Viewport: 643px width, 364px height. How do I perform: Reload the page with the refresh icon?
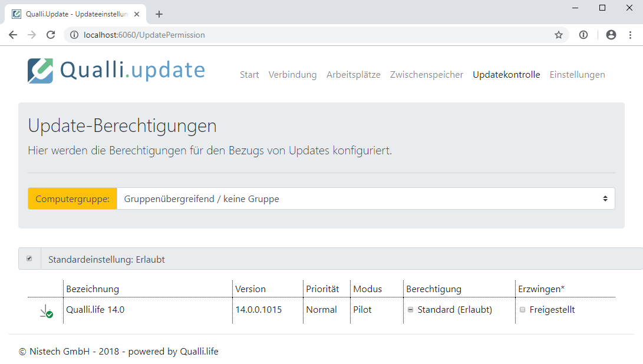(51, 35)
